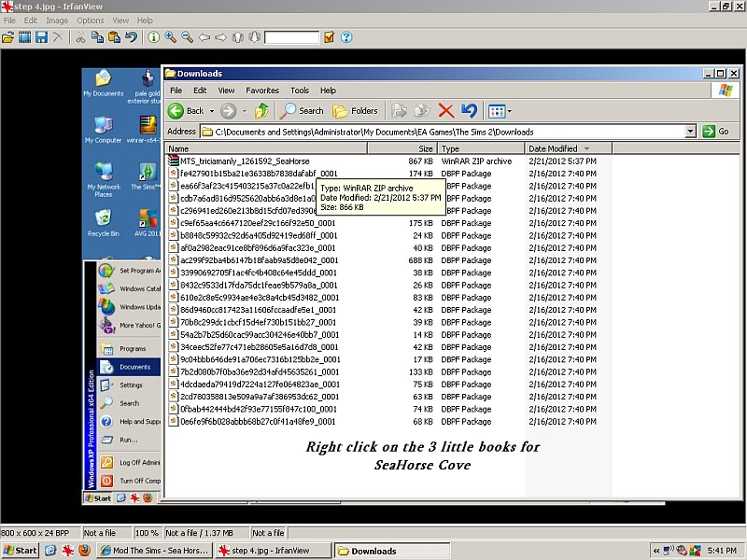
Task: Go to previous image with left arrow
Action: (204, 37)
